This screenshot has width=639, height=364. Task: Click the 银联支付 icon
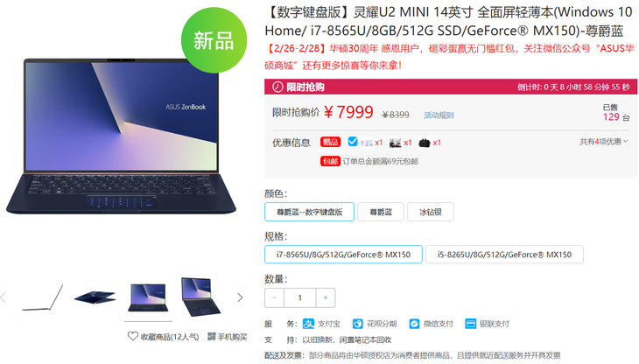[471, 324]
